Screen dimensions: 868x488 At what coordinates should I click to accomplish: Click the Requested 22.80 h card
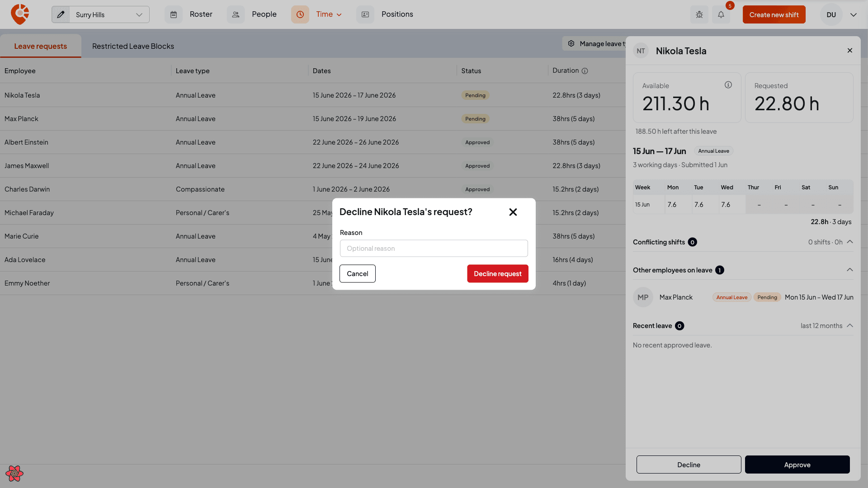(799, 98)
